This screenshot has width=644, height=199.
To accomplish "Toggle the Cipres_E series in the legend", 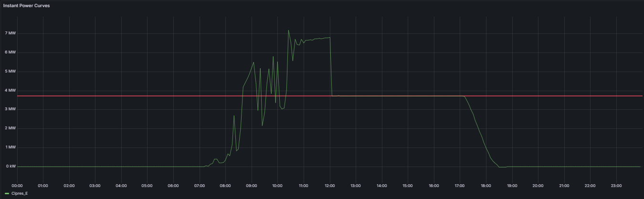I will (20, 193).
